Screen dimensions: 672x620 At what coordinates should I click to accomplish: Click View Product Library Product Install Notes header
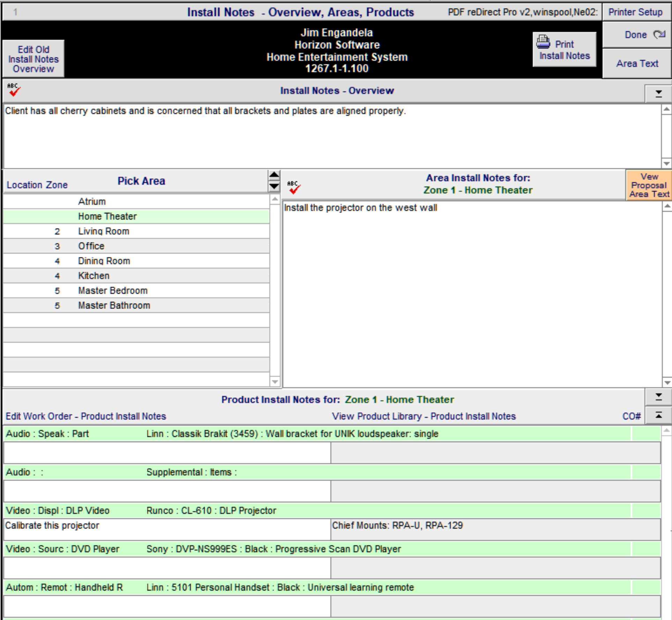(x=424, y=416)
